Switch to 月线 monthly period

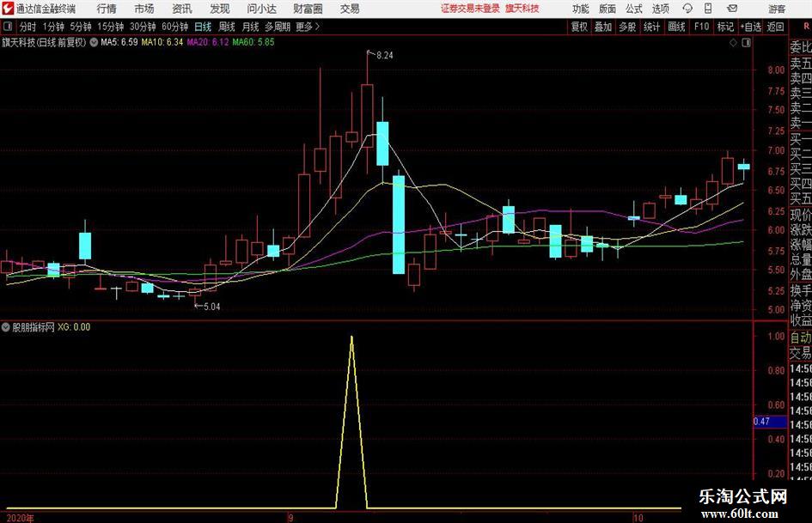(251, 27)
